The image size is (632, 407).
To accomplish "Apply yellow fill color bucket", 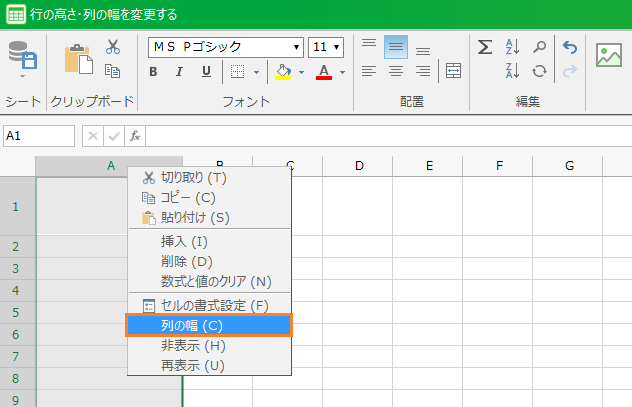I will coord(283,72).
